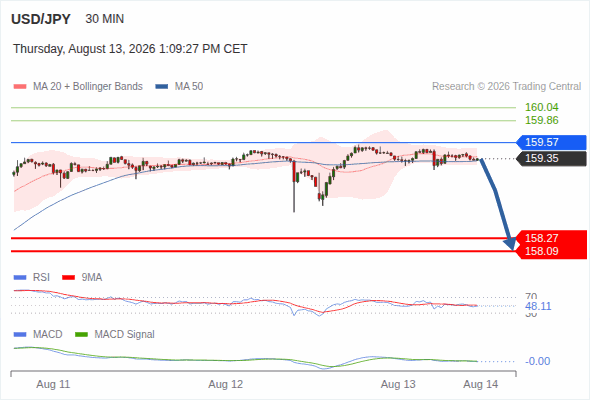
Task: Click the MA 20 + Bollinger Bands legend swatch
Action: [x=20, y=87]
